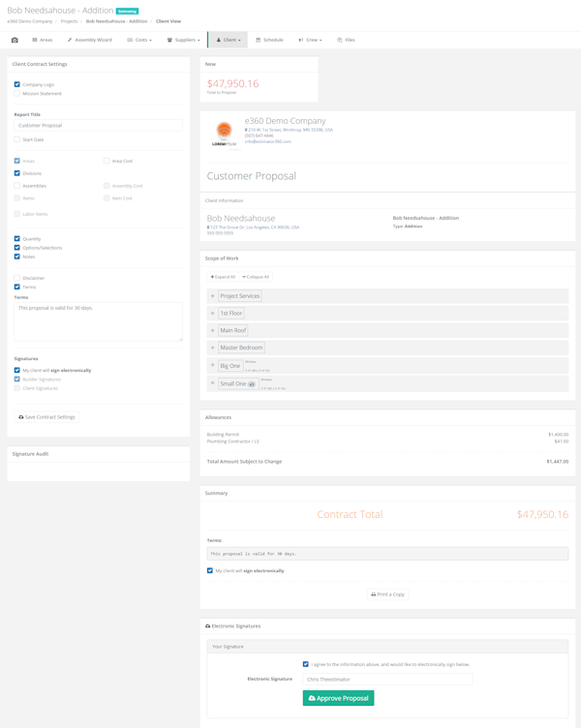Uncheck the Company Logo checkbox

coord(17,84)
